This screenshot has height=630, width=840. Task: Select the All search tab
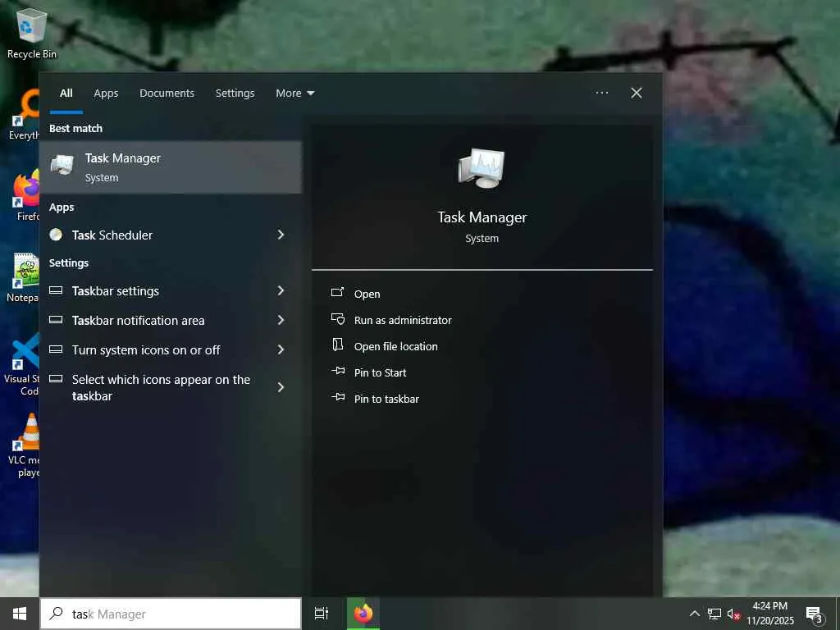tap(66, 94)
